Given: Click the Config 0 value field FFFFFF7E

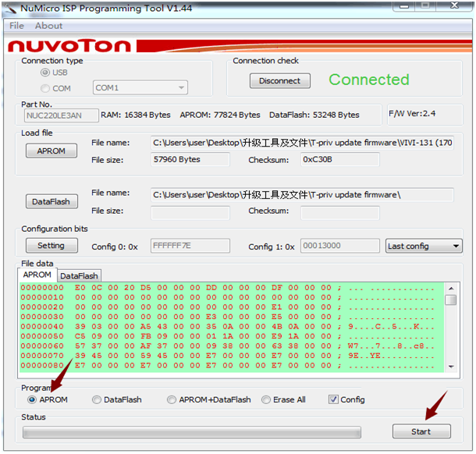Looking at the screenshot, I should click(x=190, y=246).
